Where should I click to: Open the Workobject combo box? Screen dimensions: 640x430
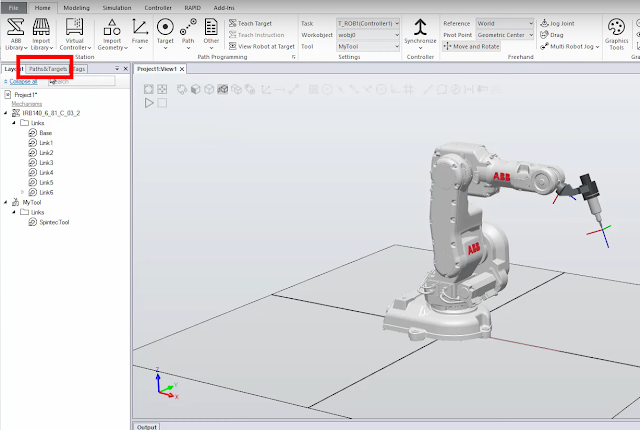[368, 35]
